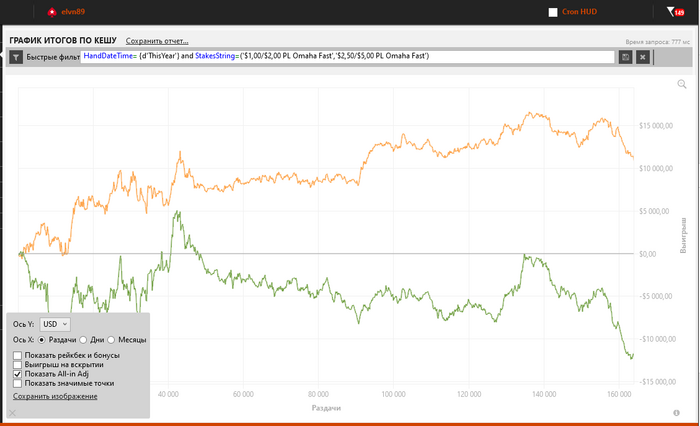This screenshot has height=426, width=700.
Task: Click the 40 000 hands axis tick
Action: [x=168, y=394]
